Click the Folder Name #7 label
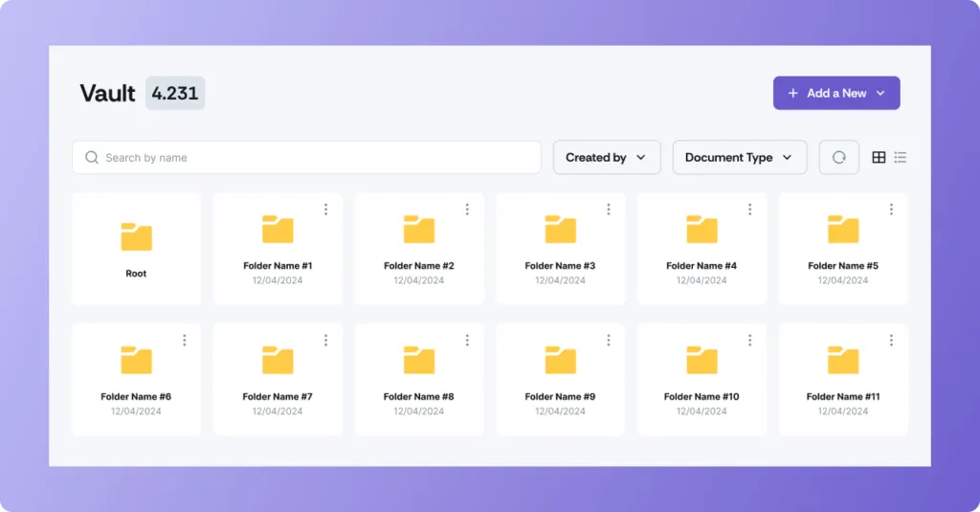 coord(278,396)
